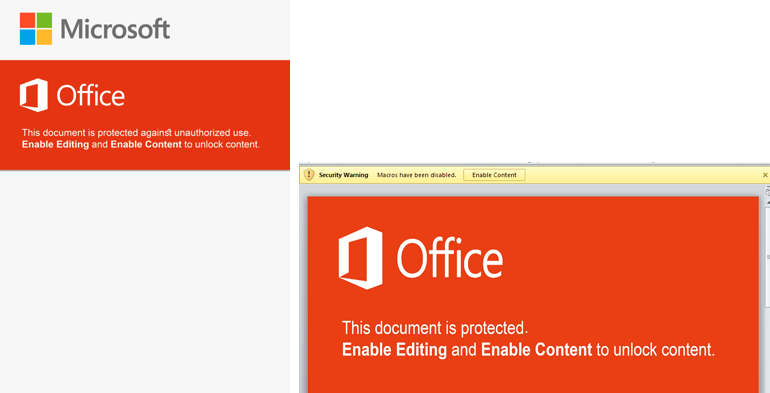Click the ruler toggle icon above scrollbar
Screen dimensions: 770x393
click(x=768, y=191)
